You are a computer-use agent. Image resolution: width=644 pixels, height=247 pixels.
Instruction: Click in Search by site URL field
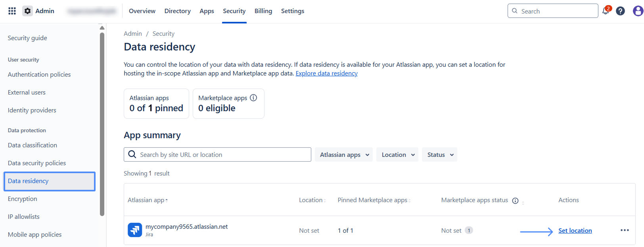(x=222, y=155)
